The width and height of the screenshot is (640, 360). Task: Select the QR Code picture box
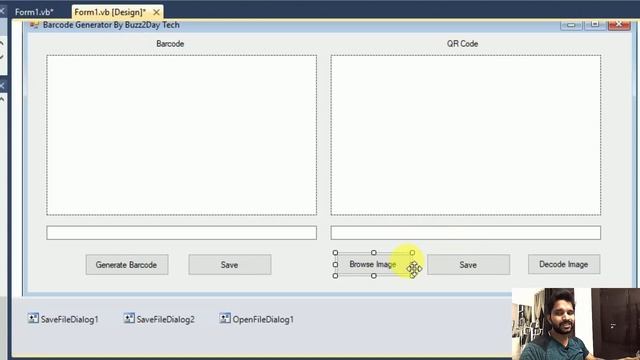pyautogui.click(x=465, y=135)
